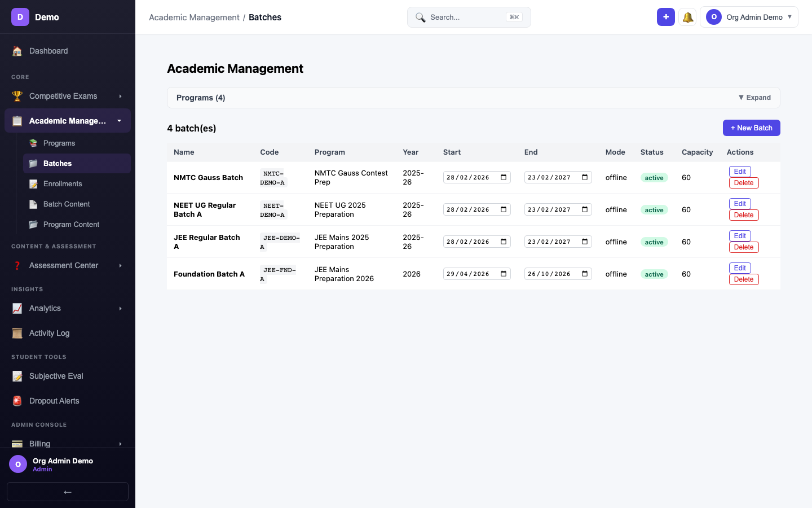The height and width of the screenshot is (508, 812).
Task: Click the JEE Regular Batch start date field
Action: coord(477,242)
